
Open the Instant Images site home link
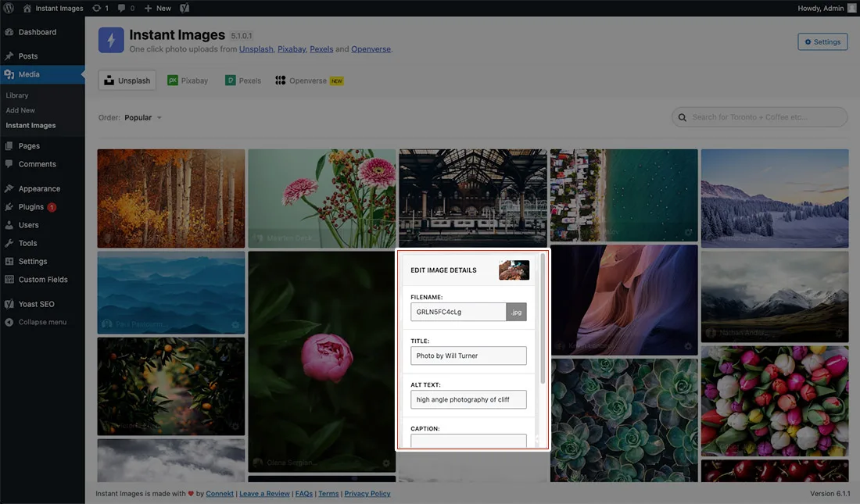coord(53,9)
